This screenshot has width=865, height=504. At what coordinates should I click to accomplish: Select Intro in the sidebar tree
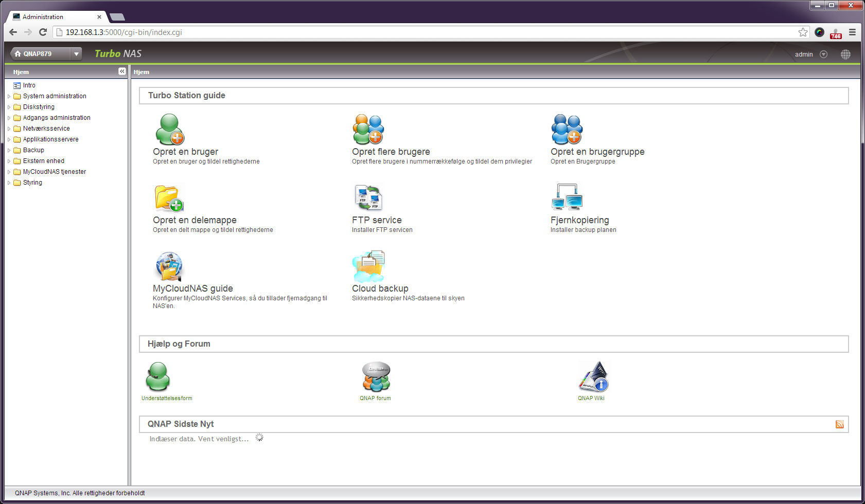coord(29,85)
